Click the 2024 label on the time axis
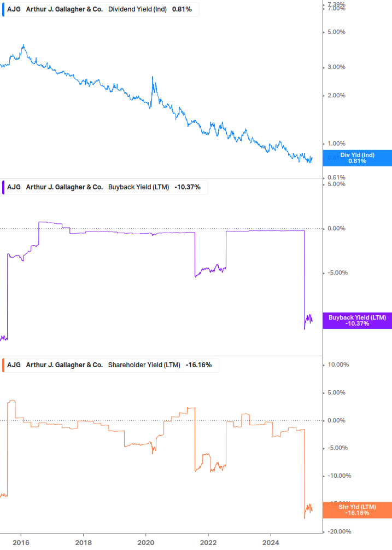This screenshot has width=392, height=550. [x=271, y=543]
